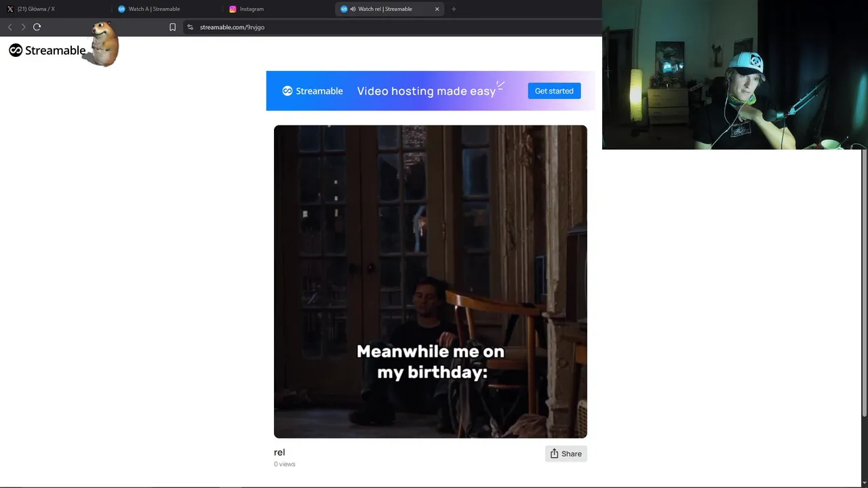Screen dimensions: 868x488
Task: Click the Streamable logo in the banner
Action: (x=313, y=91)
